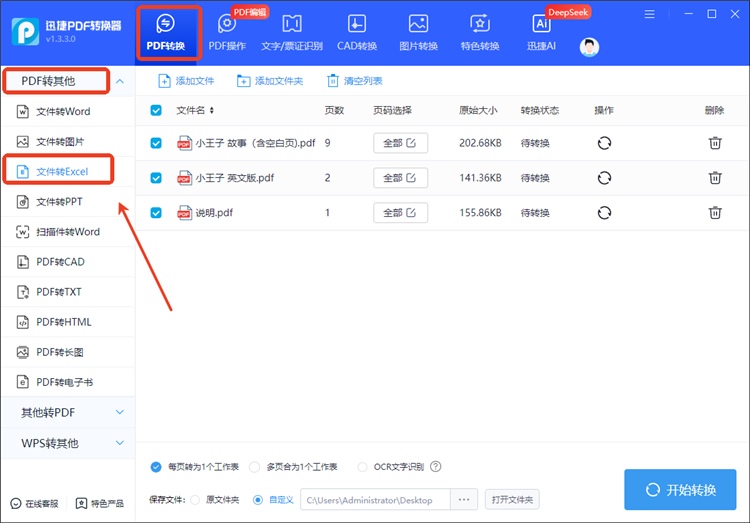Delete 说明.pdf with trash icon
This screenshot has width=750, height=523.
point(715,212)
